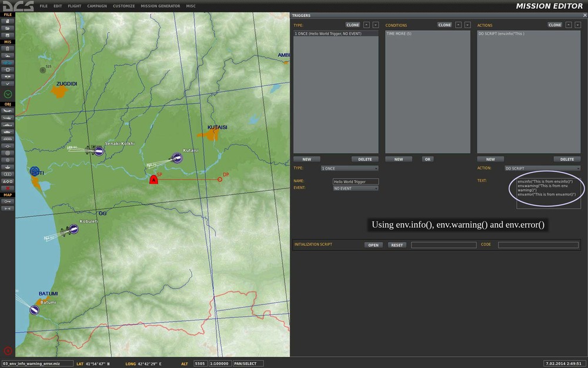Click the OR button under Conditions
Viewport: 588px width, 368px height.
tap(427, 159)
